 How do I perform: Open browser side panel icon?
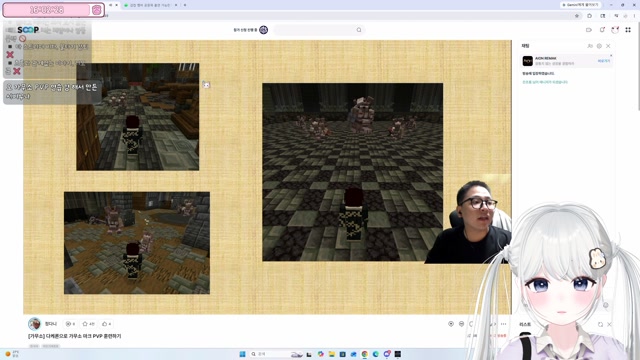(603, 16)
